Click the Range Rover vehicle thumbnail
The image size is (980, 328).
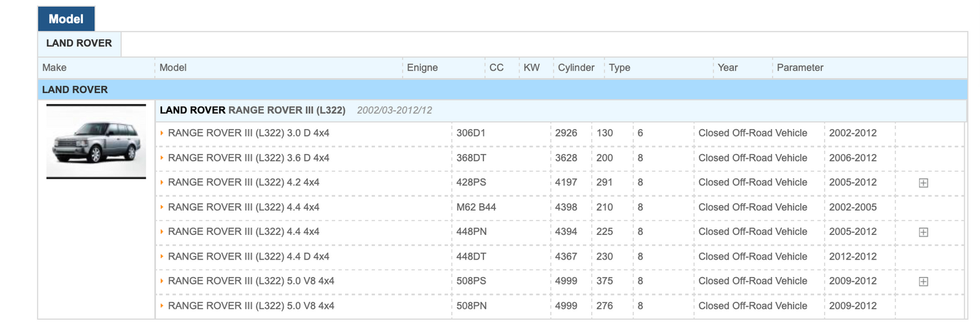[x=96, y=141]
